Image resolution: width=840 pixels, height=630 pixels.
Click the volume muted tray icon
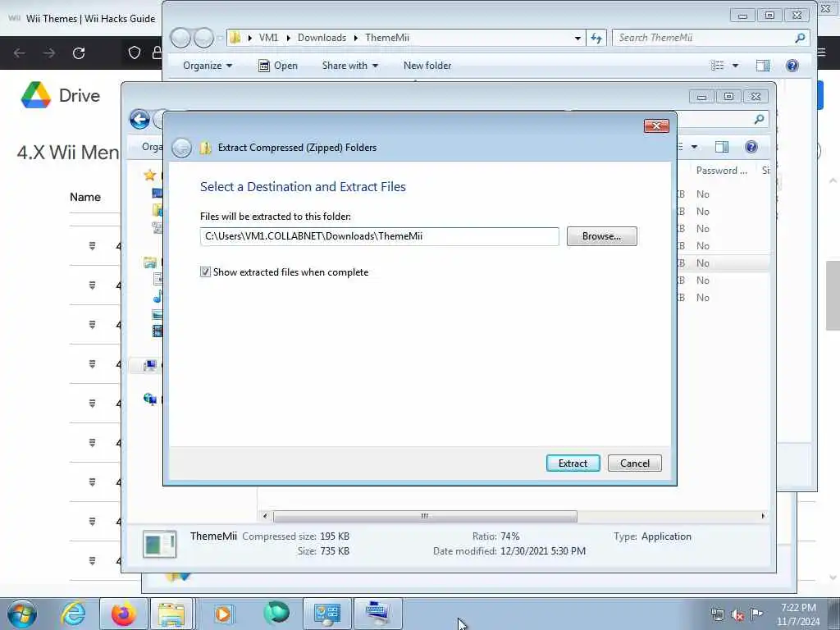point(737,615)
